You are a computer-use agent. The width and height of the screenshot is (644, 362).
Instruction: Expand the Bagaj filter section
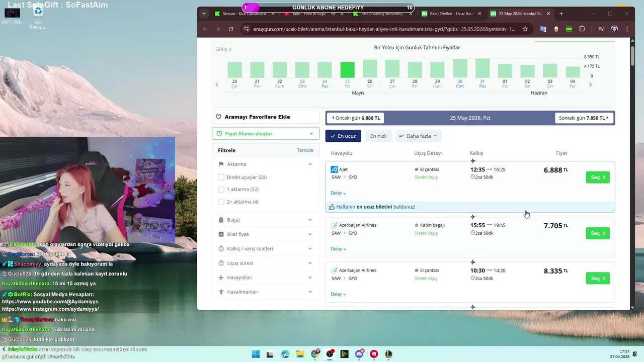pos(265,220)
